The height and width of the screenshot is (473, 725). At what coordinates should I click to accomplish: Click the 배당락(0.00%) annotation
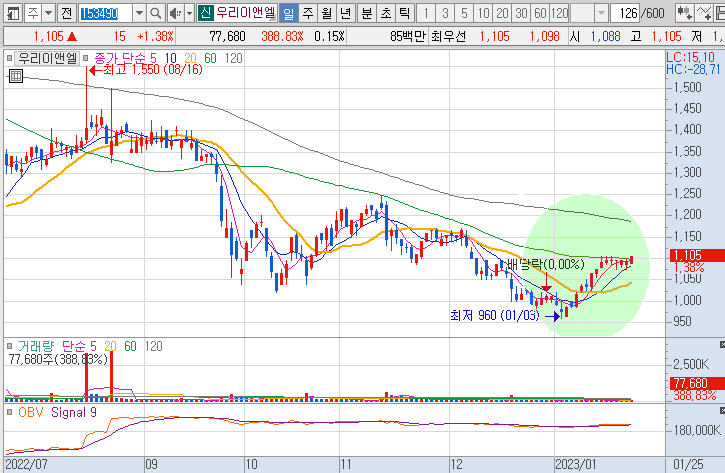pyautogui.click(x=546, y=264)
